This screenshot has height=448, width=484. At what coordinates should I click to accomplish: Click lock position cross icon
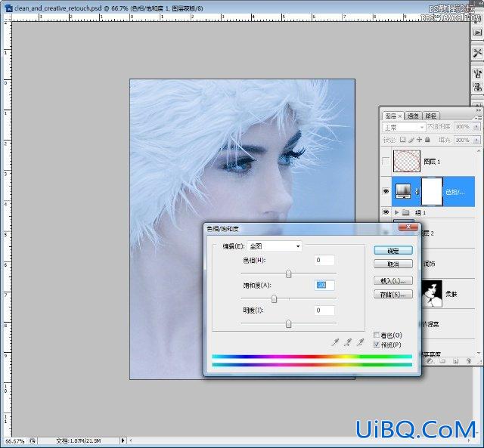[x=419, y=140]
